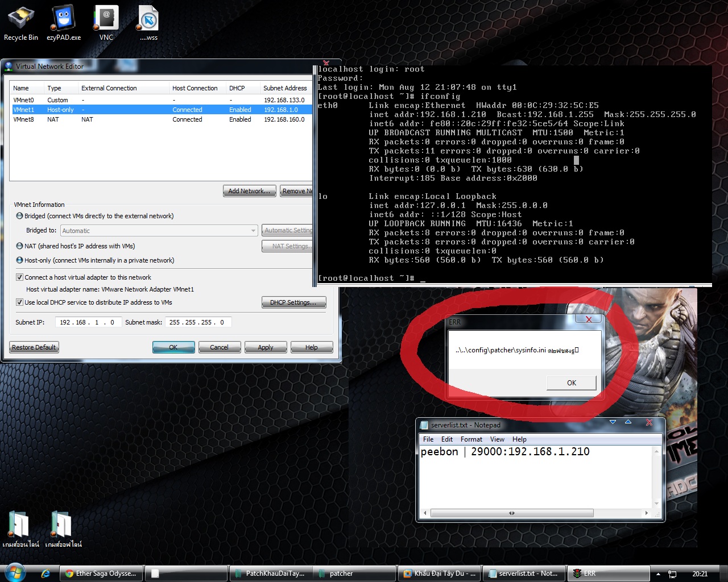728x582 pixels.
Task: Toggle Use local DHCP service checkbox
Action: click(x=19, y=302)
